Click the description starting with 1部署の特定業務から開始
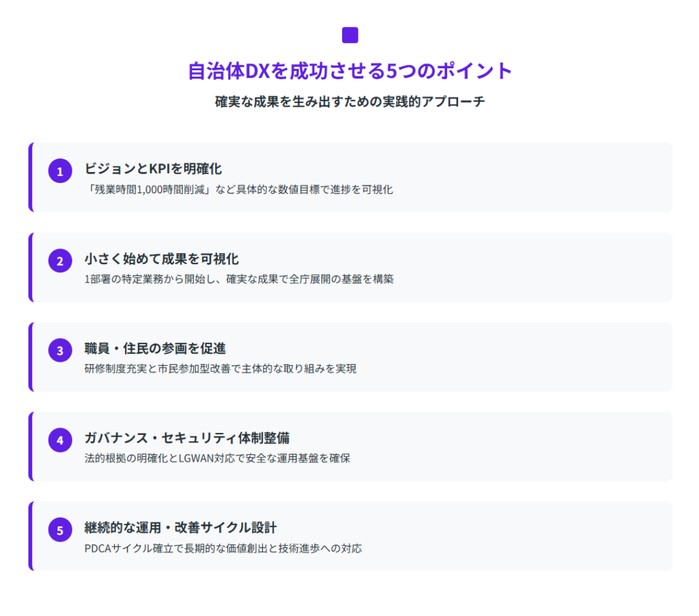This screenshot has height=616, width=699. tap(239, 279)
